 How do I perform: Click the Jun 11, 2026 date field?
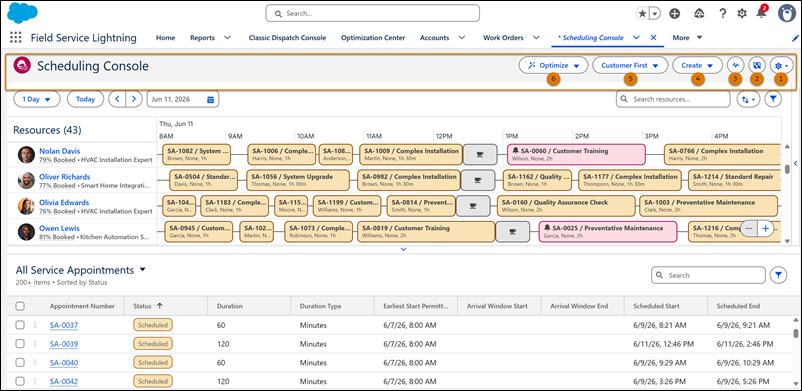click(x=183, y=99)
